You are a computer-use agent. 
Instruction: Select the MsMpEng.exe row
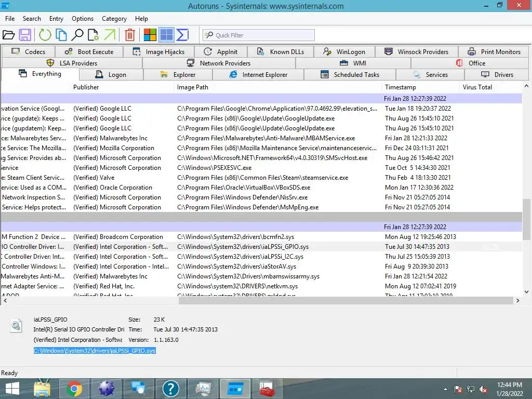point(261,207)
